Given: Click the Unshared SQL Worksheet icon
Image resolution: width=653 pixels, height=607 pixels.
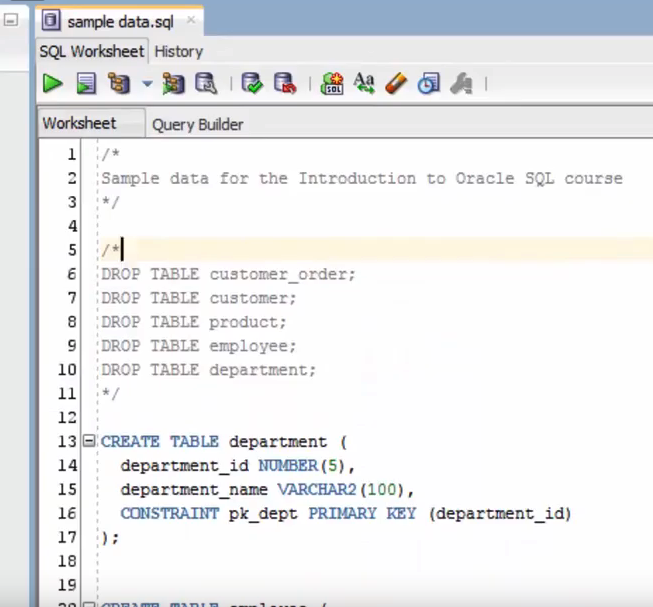Looking at the screenshot, I should 332,84.
